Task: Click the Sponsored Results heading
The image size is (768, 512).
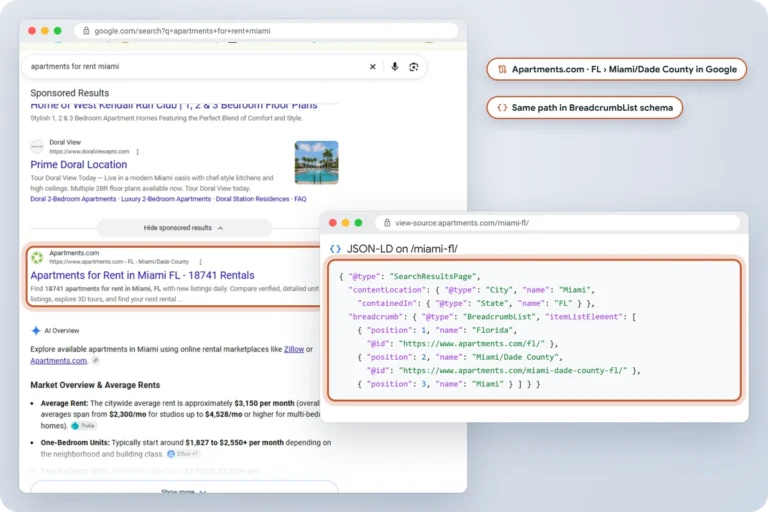Action: [70, 93]
